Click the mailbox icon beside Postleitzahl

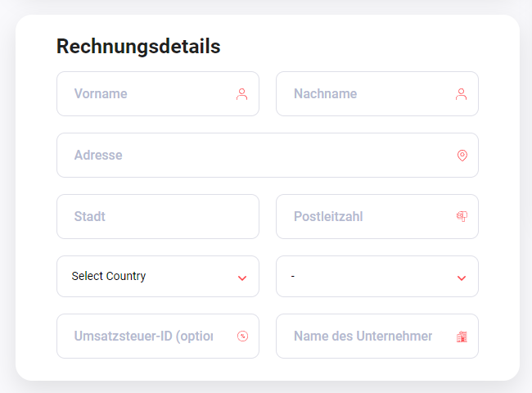click(x=462, y=216)
